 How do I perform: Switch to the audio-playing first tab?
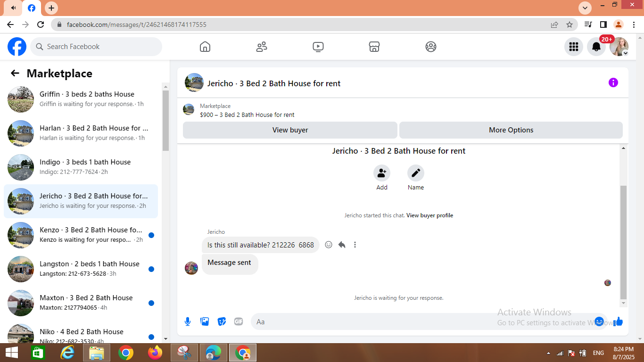pos(13,8)
